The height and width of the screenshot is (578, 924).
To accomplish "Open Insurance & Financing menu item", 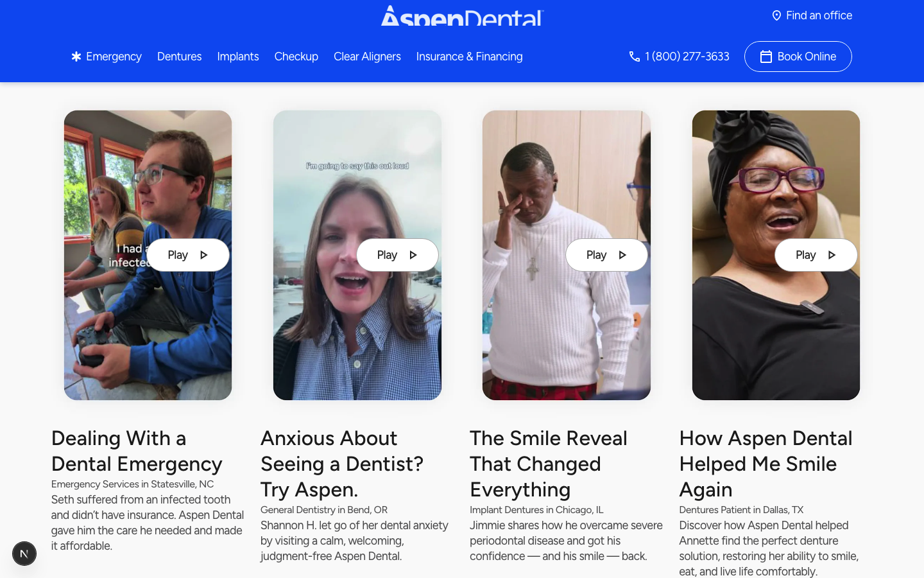I will 470,57.
